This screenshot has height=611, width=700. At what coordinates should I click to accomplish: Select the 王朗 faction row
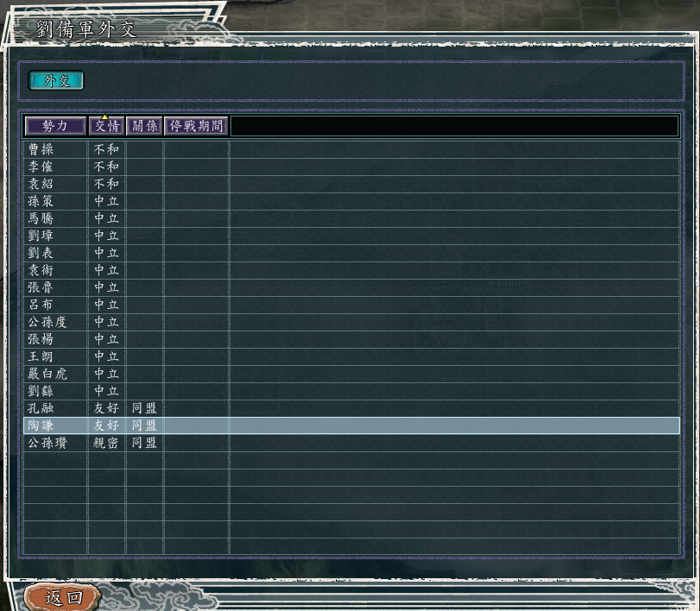[351, 356]
